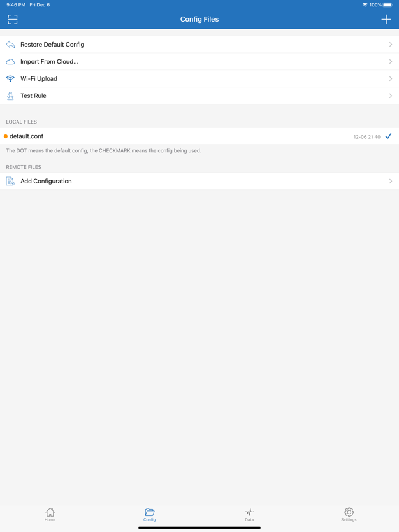Open Add Configuration via its chevron
The image size is (399, 532).
pos(391,181)
